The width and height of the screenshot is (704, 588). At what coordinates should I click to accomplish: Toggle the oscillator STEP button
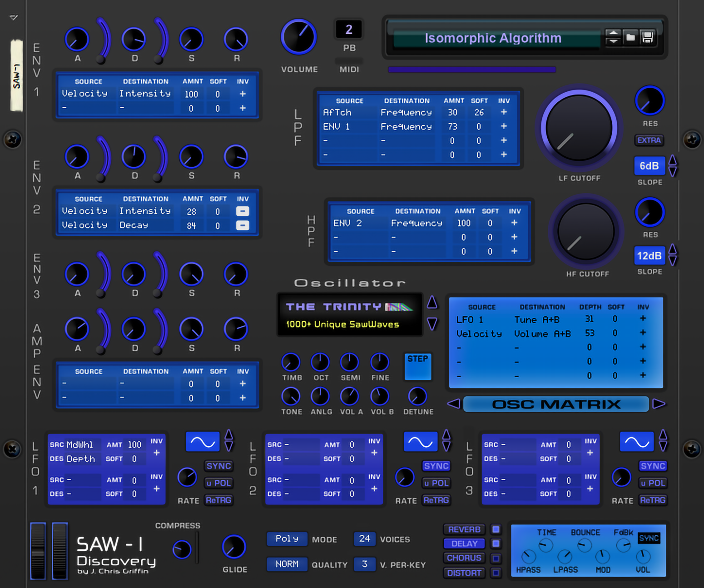[x=418, y=366]
